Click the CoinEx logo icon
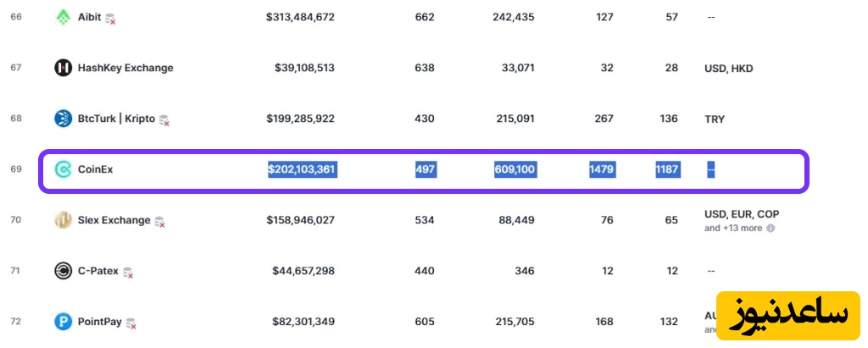868x348 pixels. point(64,169)
